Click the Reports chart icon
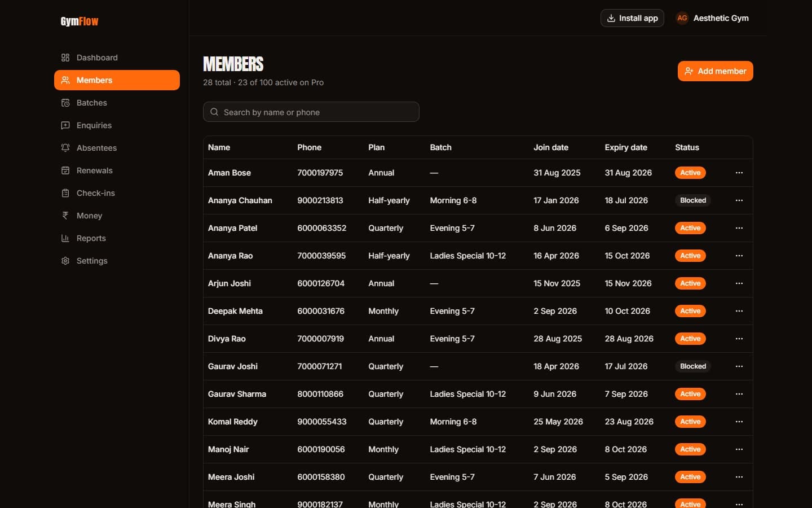The width and height of the screenshot is (812, 508). point(65,238)
